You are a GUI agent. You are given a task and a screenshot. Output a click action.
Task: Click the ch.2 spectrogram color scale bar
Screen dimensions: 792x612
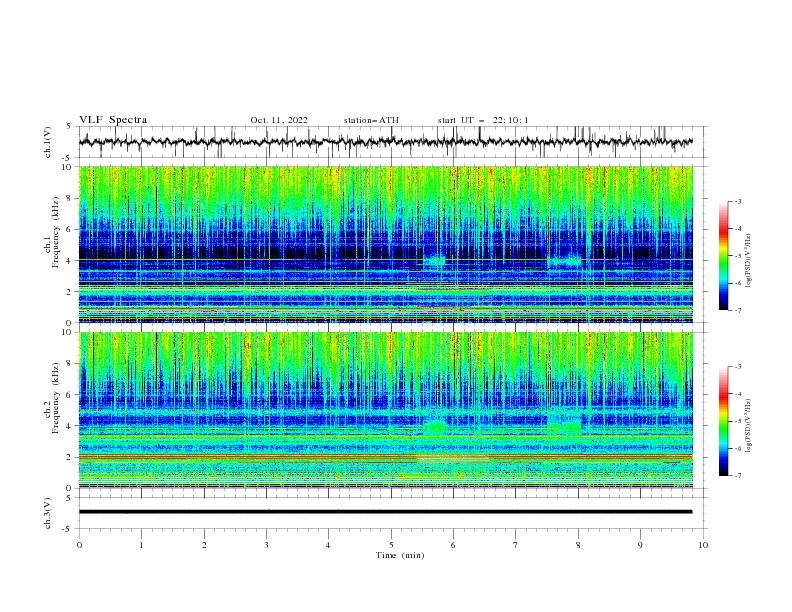pos(724,421)
